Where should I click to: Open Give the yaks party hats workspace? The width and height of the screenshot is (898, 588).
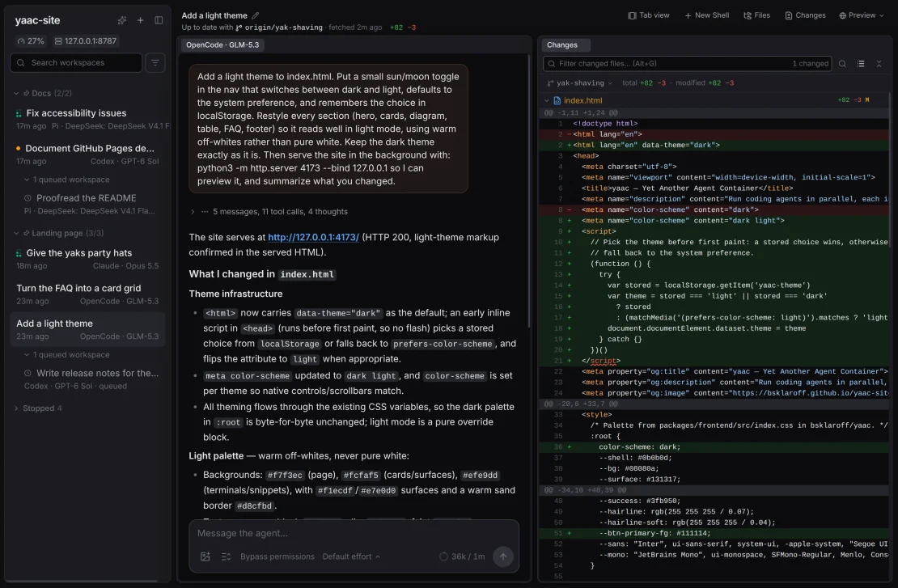pos(87,259)
